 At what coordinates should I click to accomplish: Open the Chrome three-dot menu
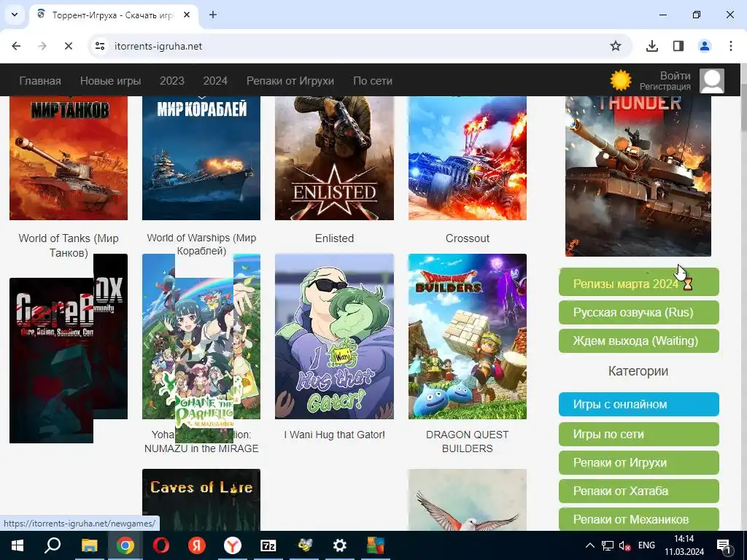click(x=731, y=46)
